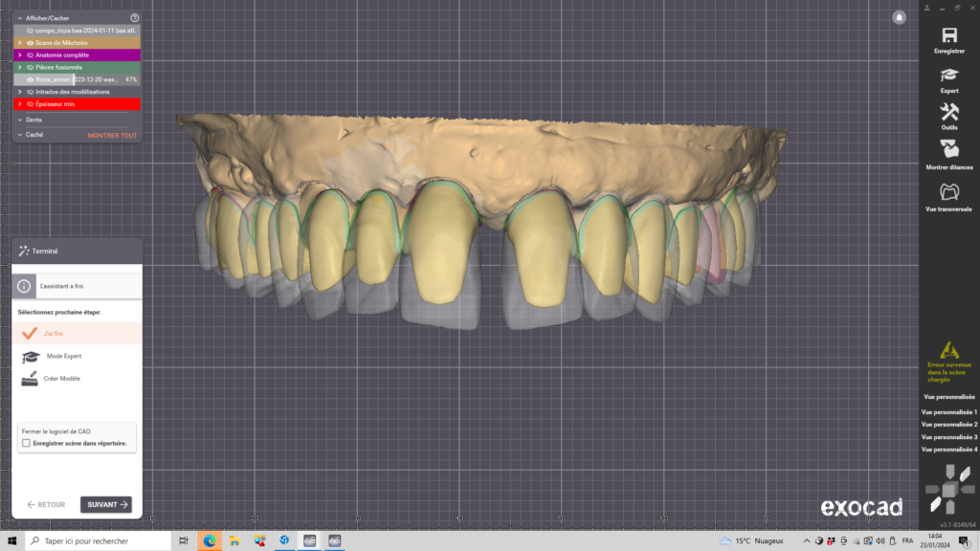Expand the Pièces fusionnés group
Viewport: 980px width, 551px height.
(20, 68)
